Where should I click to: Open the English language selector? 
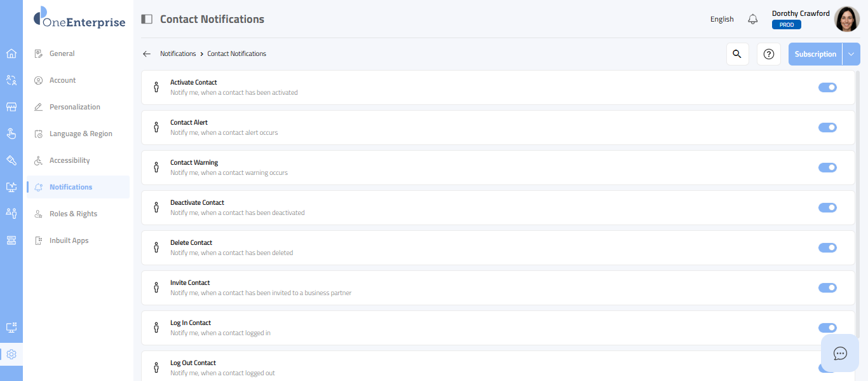click(722, 19)
